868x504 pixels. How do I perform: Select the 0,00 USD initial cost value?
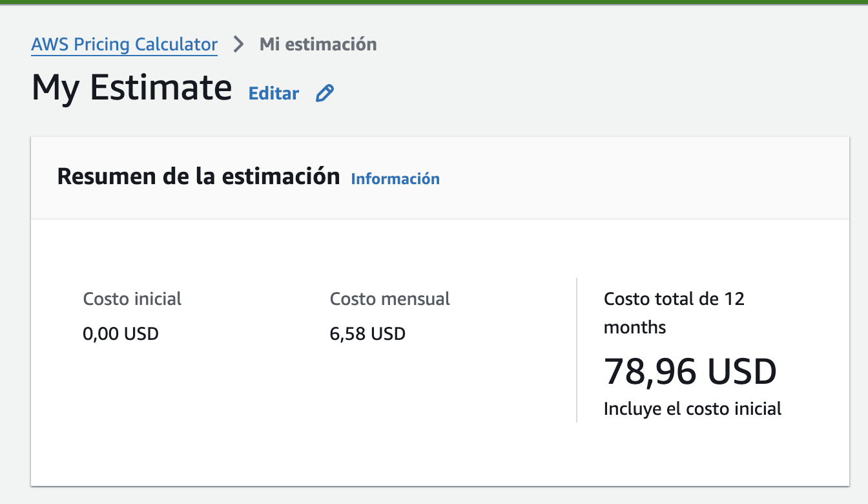coord(121,334)
